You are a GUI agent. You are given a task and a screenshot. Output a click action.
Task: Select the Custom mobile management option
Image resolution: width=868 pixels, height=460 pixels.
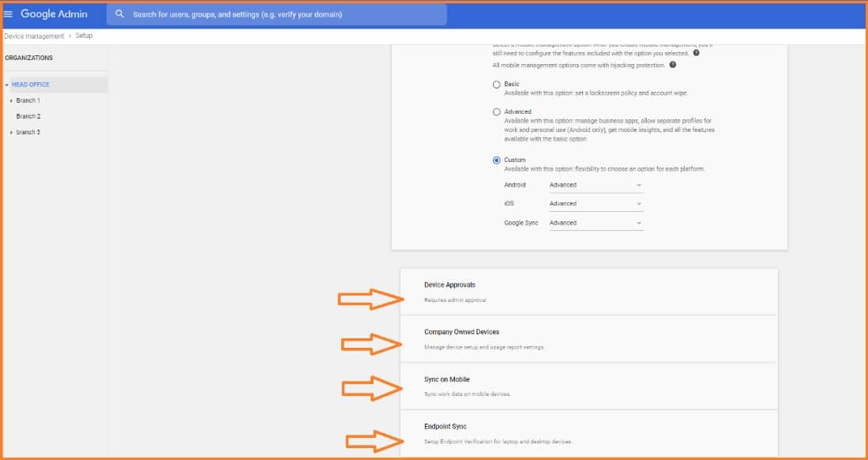(x=497, y=160)
